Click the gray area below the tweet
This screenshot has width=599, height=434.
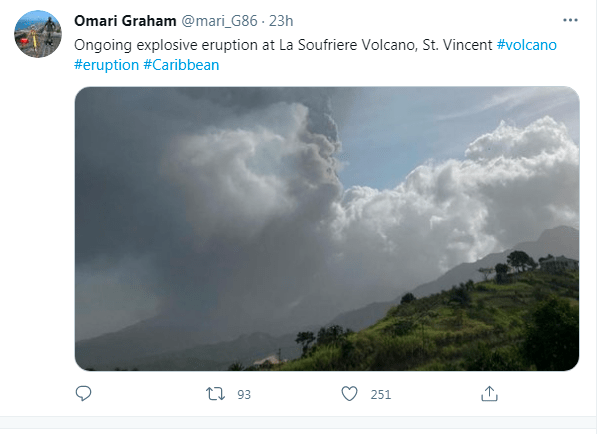tap(298, 425)
